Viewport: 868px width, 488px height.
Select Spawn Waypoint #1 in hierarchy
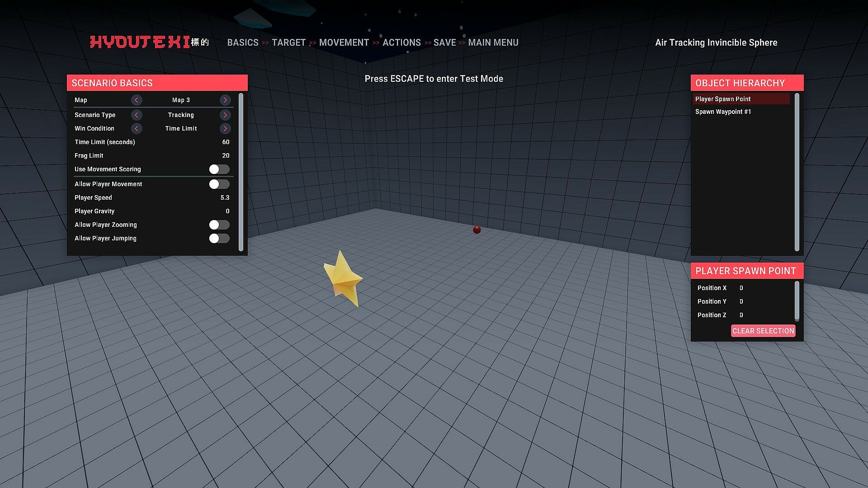(723, 112)
